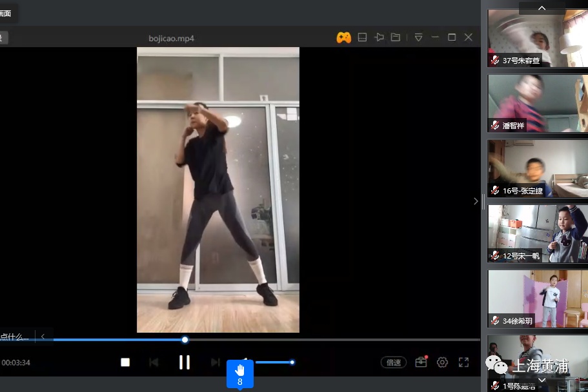Screen dimensions: 588x392
Task: Collapse the participant video sidebar
Action: click(x=476, y=201)
